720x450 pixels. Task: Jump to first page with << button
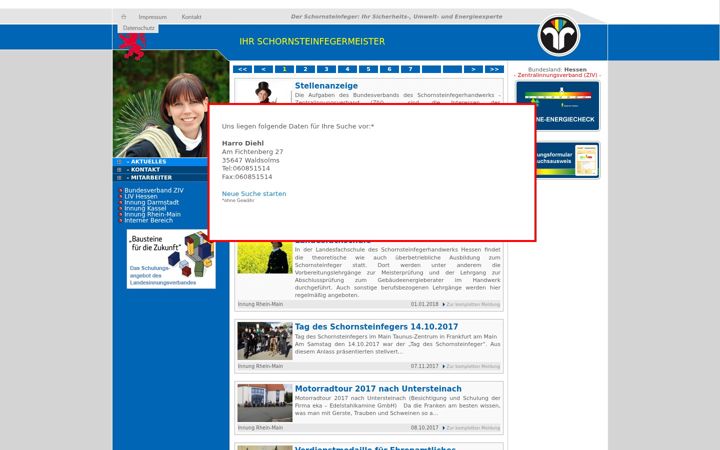(242, 69)
